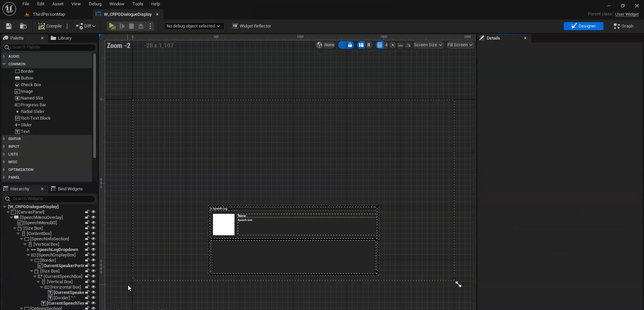Switch to Designer mode
This screenshot has width=644, height=310.
pos(583,26)
